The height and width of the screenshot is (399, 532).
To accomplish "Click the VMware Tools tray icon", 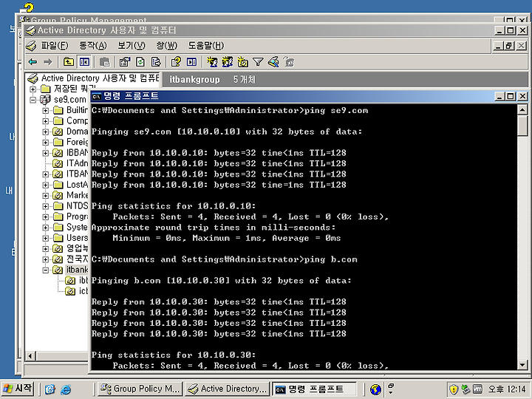I will (477, 389).
